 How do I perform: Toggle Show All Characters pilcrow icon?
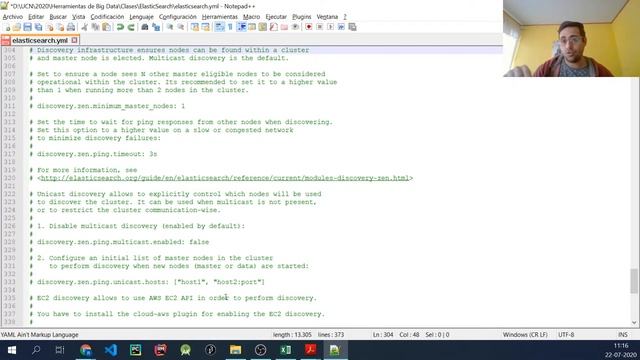(230, 27)
